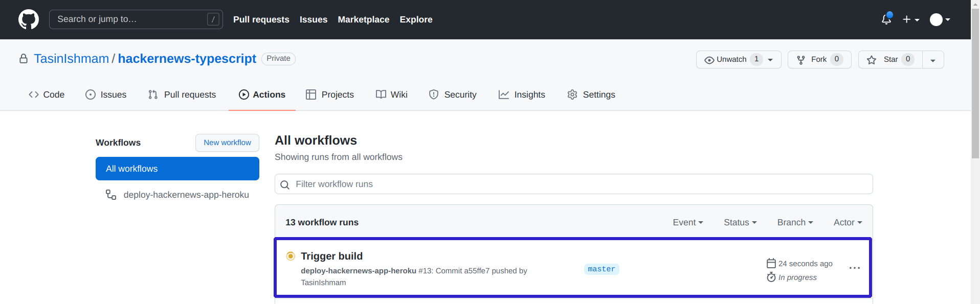Click the New workflow button
This screenshot has height=304, width=980.
[x=227, y=143]
